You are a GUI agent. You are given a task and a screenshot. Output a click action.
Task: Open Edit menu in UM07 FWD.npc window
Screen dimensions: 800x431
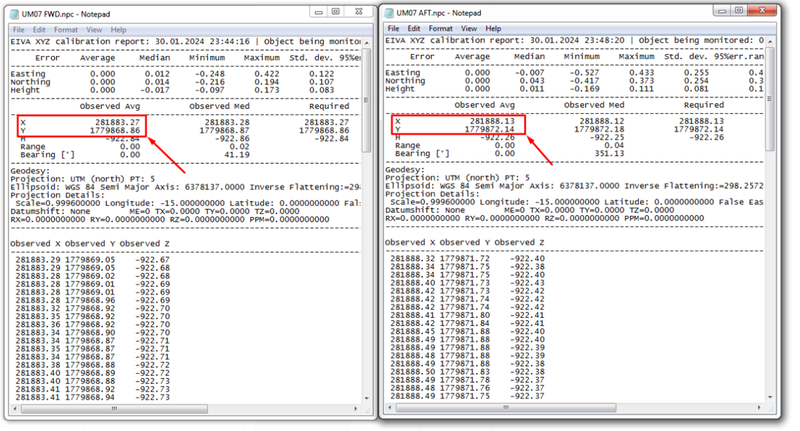[x=41, y=29]
